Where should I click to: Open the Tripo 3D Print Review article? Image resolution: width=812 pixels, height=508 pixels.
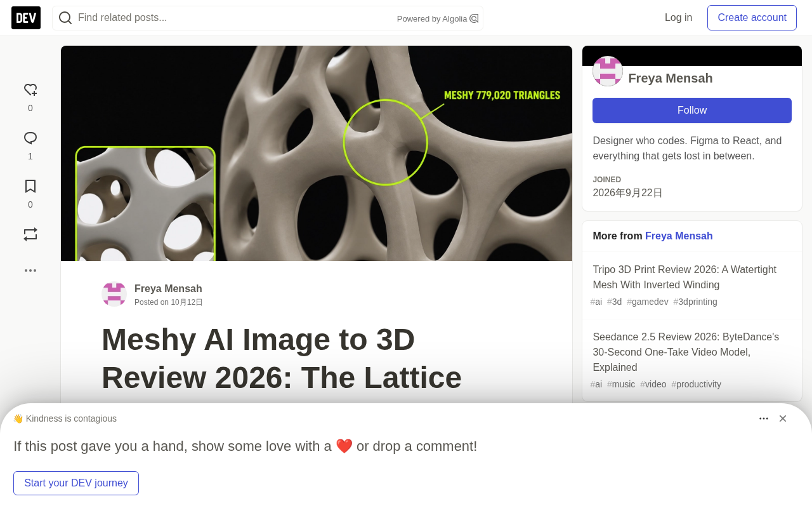click(684, 277)
